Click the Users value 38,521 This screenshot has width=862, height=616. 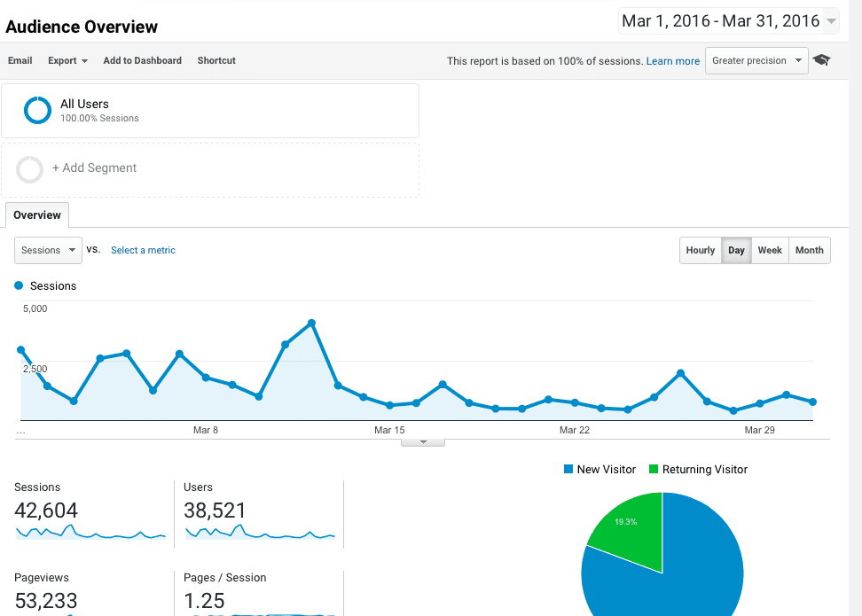click(x=215, y=511)
